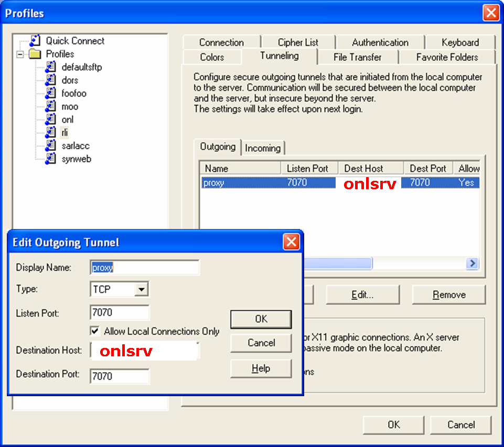Click the Listen Port input field
Image resolution: width=504 pixels, height=447 pixels.
pyautogui.click(x=120, y=313)
